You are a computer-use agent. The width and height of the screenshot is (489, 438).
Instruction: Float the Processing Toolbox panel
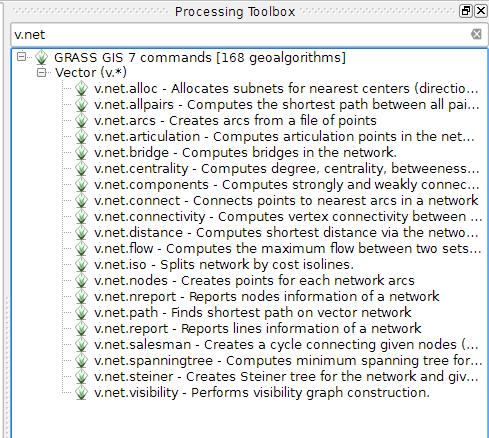click(465, 11)
